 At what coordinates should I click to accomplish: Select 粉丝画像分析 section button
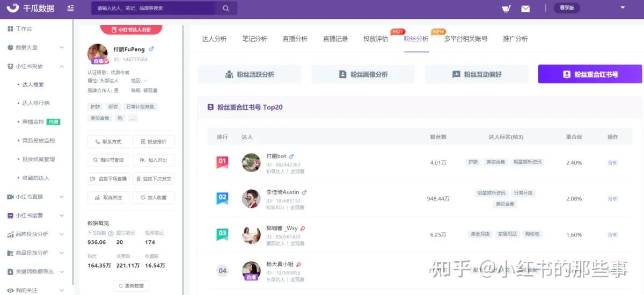click(363, 74)
